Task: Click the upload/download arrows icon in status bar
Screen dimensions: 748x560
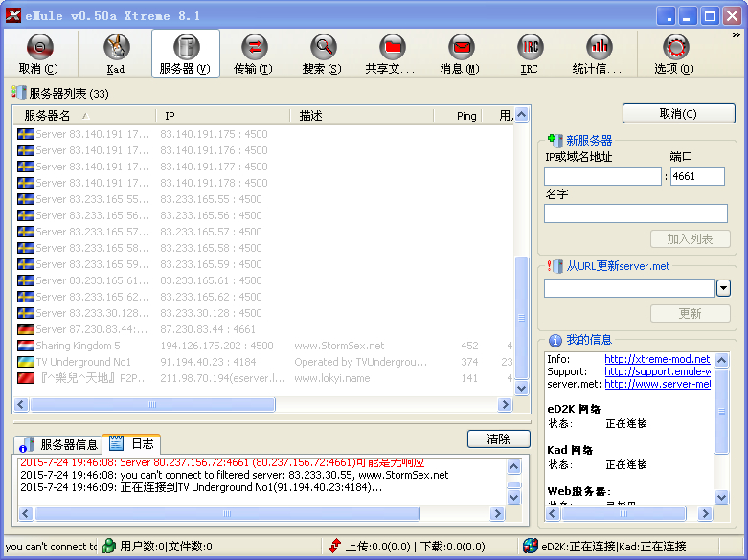Action: click(x=335, y=546)
